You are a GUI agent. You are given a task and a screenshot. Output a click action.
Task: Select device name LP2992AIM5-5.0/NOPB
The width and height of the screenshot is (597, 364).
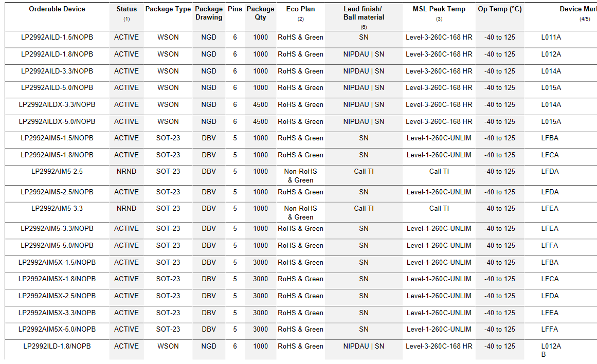57,246
